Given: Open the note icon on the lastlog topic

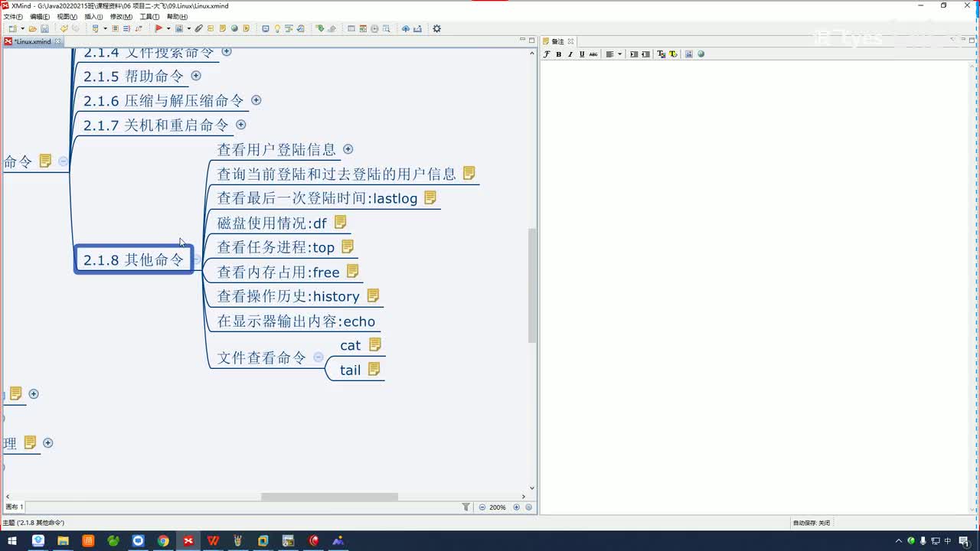Looking at the screenshot, I should tap(430, 197).
